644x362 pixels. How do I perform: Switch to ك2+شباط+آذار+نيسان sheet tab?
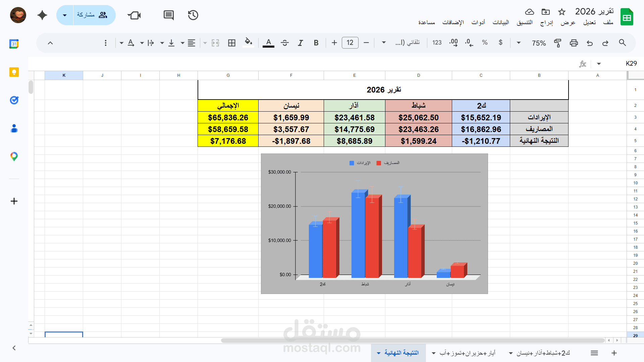click(543, 353)
